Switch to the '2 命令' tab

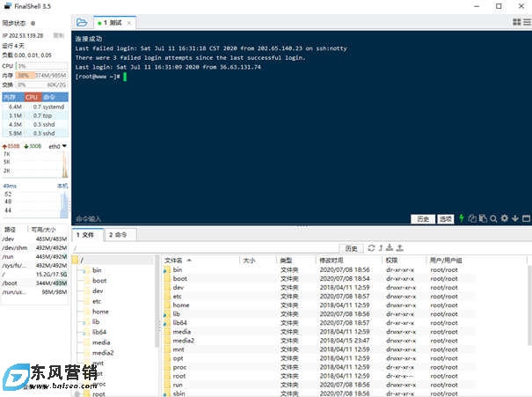click(119, 235)
